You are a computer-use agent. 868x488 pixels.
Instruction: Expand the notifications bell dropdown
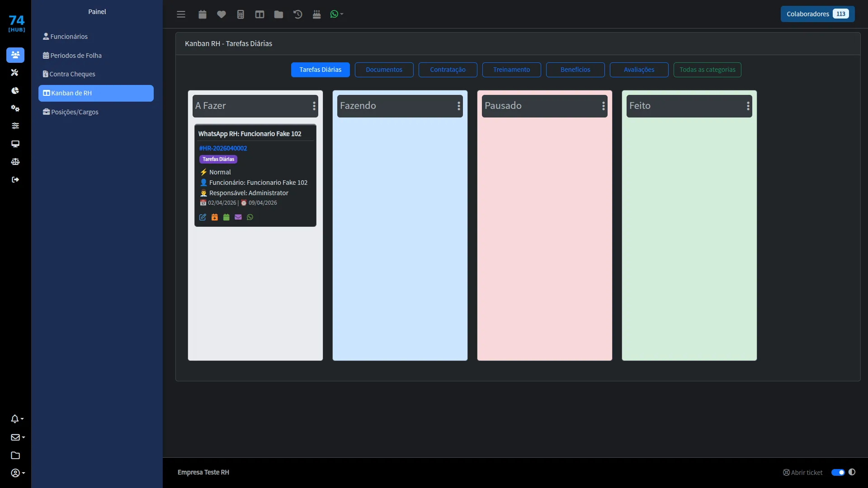[x=17, y=419]
